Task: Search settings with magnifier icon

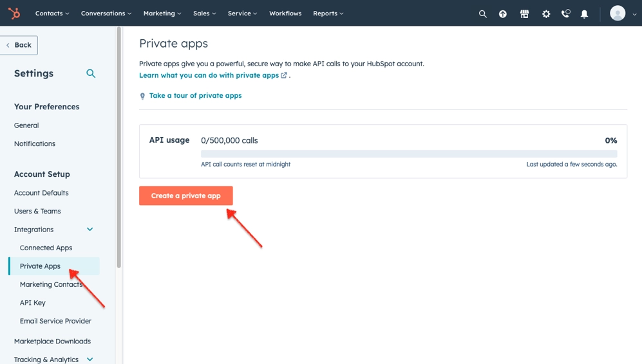Action: (91, 73)
